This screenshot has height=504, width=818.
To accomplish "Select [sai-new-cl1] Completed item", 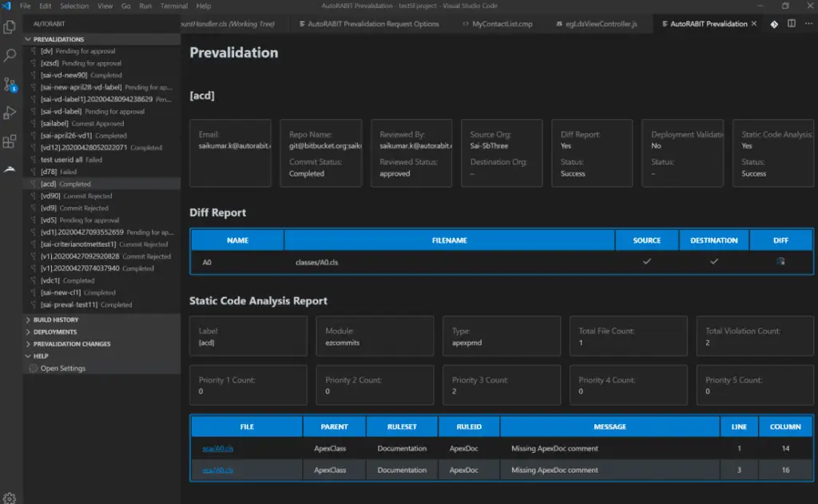I will click(101, 292).
